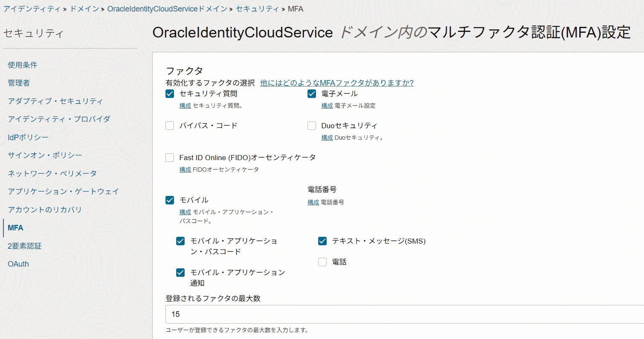The height and width of the screenshot is (339, 644).
Task: Open 他にはどのようなMFAファクタがありますか? help link
Action: click(x=337, y=83)
